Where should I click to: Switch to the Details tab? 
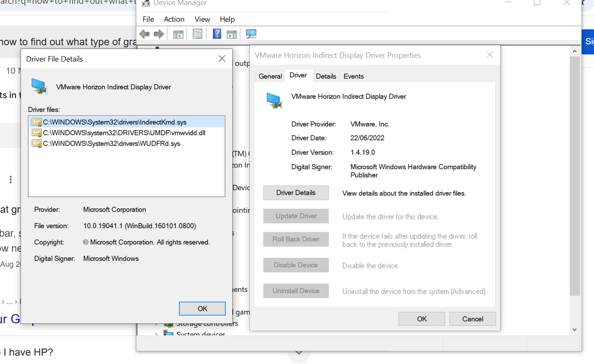pos(326,76)
